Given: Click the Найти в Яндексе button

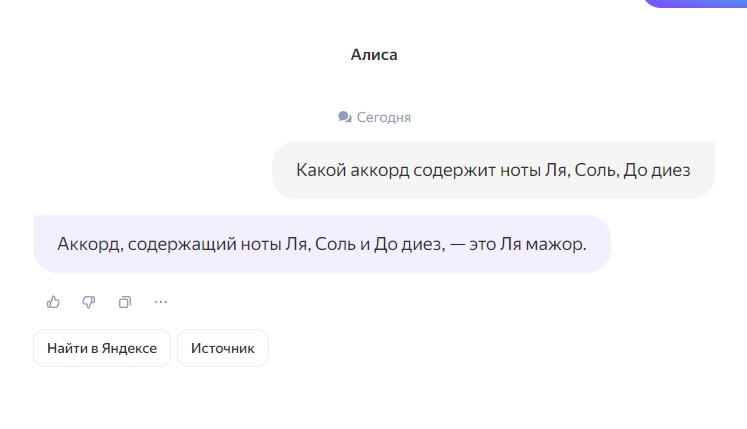Looking at the screenshot, I should (102, 348).
